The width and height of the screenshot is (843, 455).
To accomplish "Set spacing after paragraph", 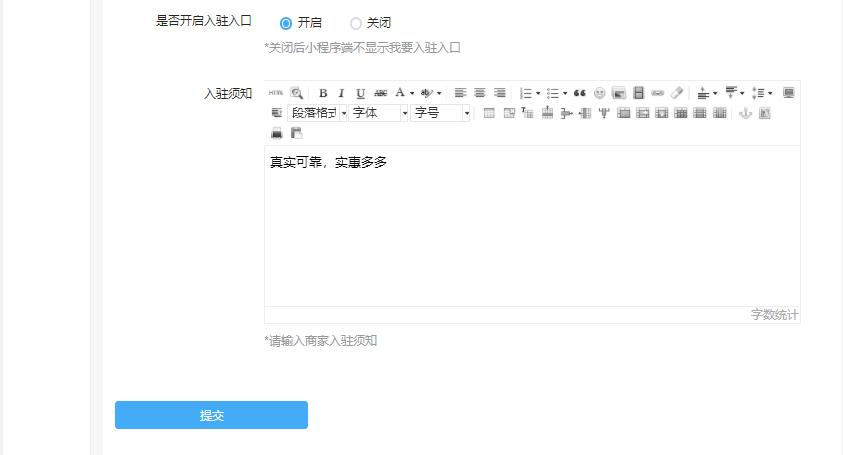I will point(731,93).
